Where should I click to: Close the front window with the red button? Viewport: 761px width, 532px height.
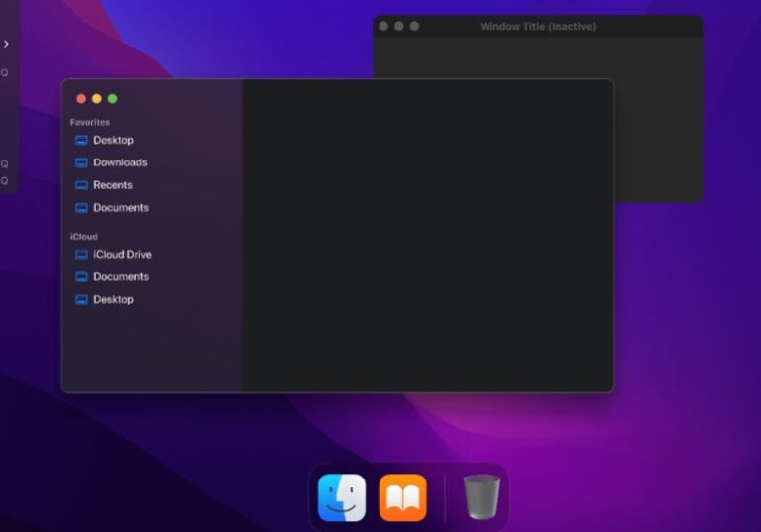(x=81, y=99)
